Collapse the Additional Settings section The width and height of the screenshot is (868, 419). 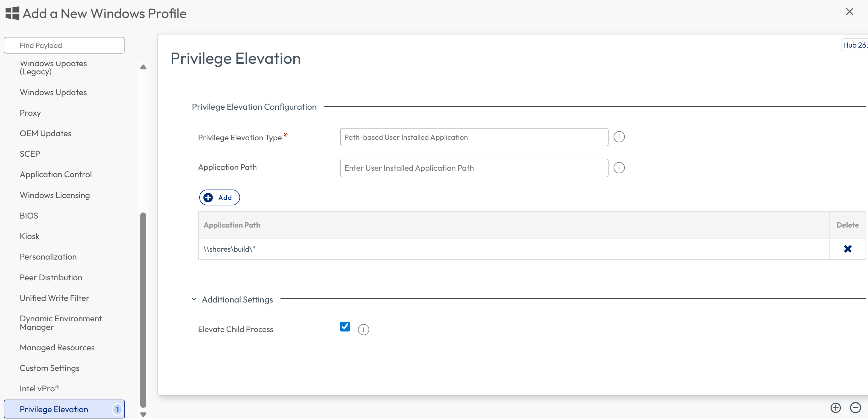[x=194, y=299]
